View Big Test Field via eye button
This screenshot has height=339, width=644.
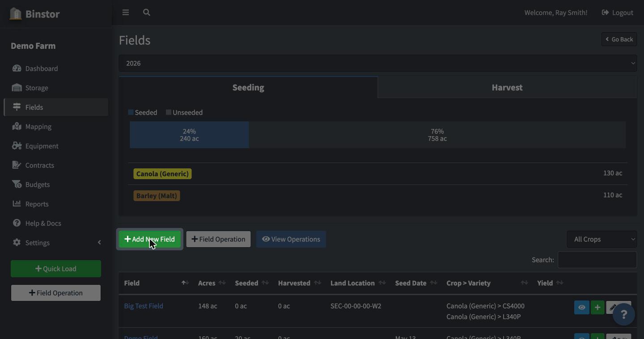pos(582,308)
